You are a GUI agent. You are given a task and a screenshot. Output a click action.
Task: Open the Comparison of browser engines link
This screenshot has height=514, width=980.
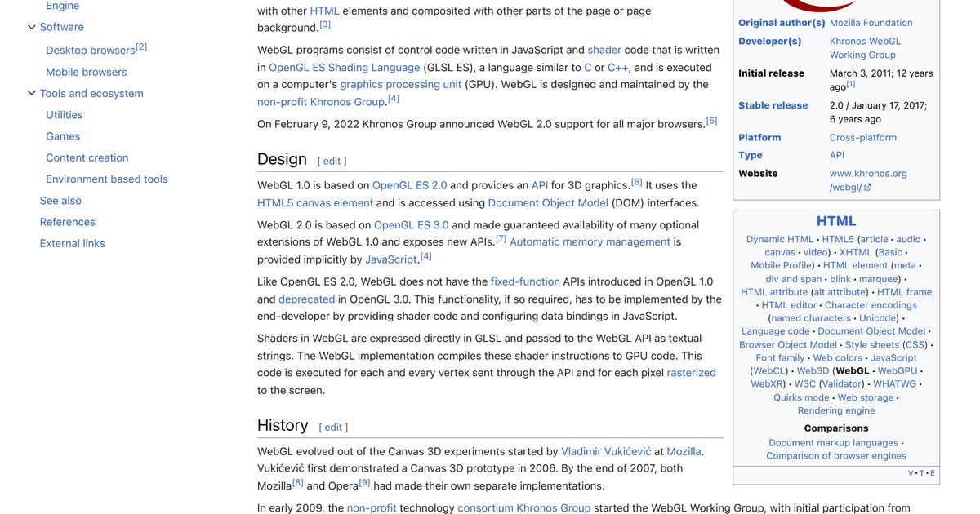(836, 455)
